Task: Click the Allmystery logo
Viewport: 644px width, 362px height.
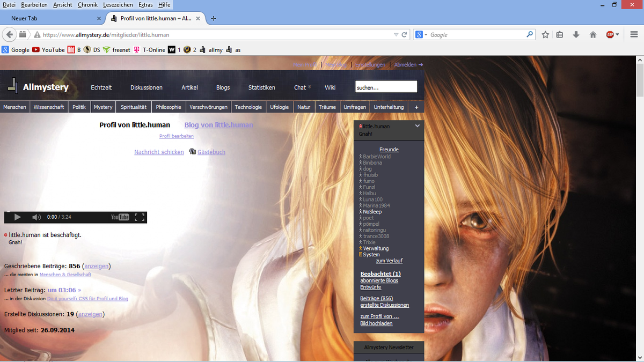Action: 38,86
